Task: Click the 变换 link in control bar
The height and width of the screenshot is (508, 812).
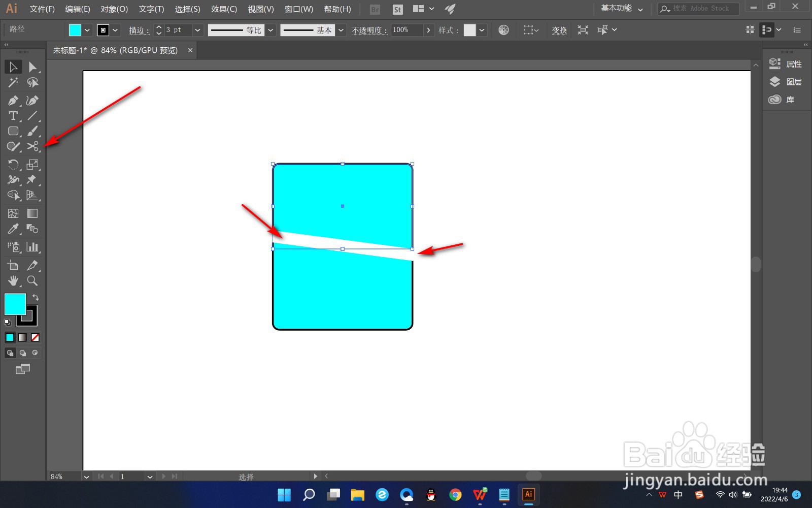Action: (559, 30)
